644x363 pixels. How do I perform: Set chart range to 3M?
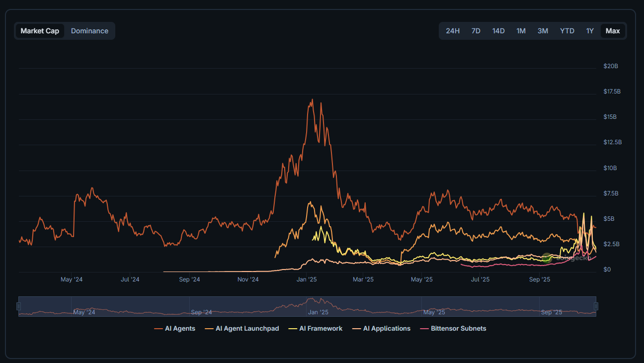coord(543,31)
